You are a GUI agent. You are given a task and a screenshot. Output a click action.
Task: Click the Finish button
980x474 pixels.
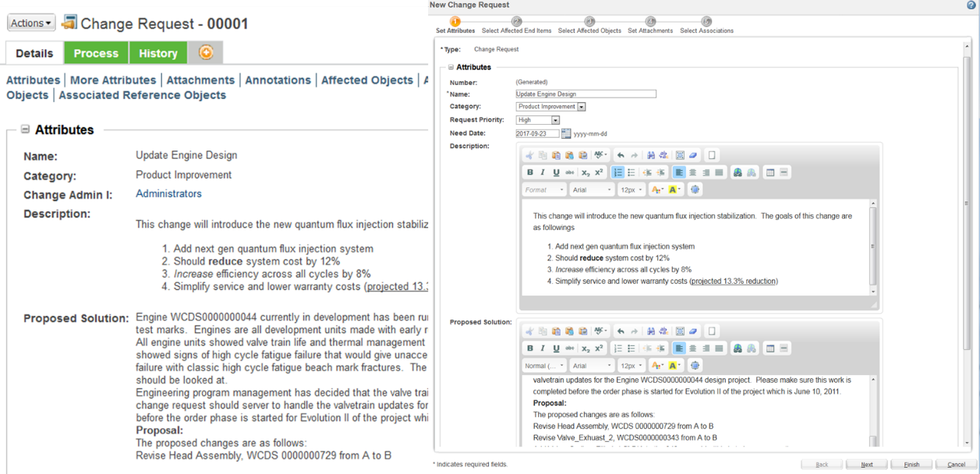(x=911, y=465)
